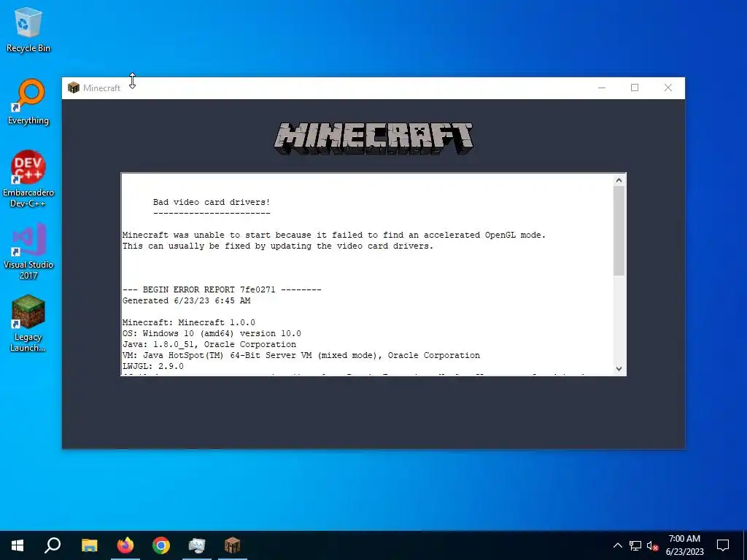Image resolution: width=747 pixels, height=560 pixels.
Task: Click the scroll down arrow in error report
Action: pyautogui.click(x=619, y=368)
